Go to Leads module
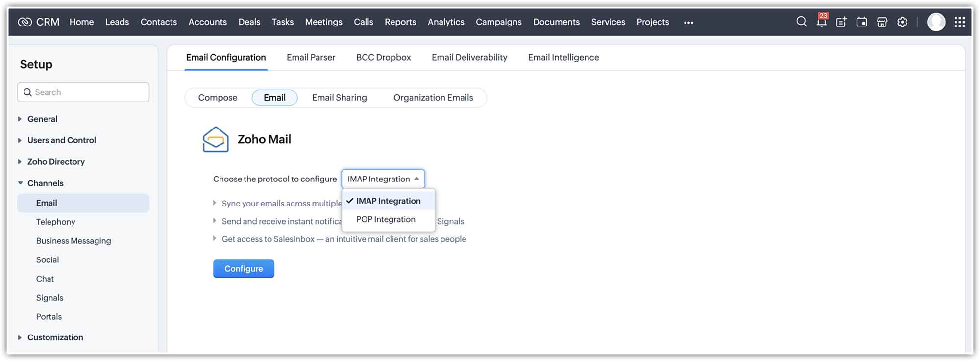 coord(117,22)
